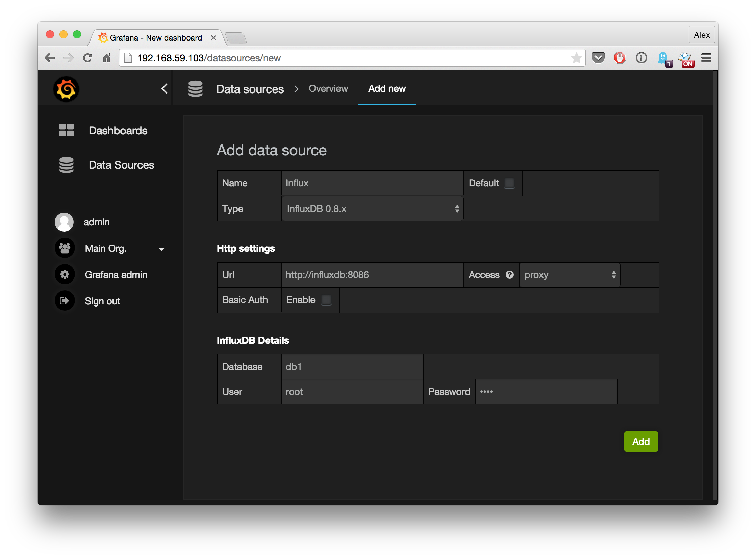Click the 1Password extension icon
The width and height of the screenshot is (756, 559).
point(641,58)
